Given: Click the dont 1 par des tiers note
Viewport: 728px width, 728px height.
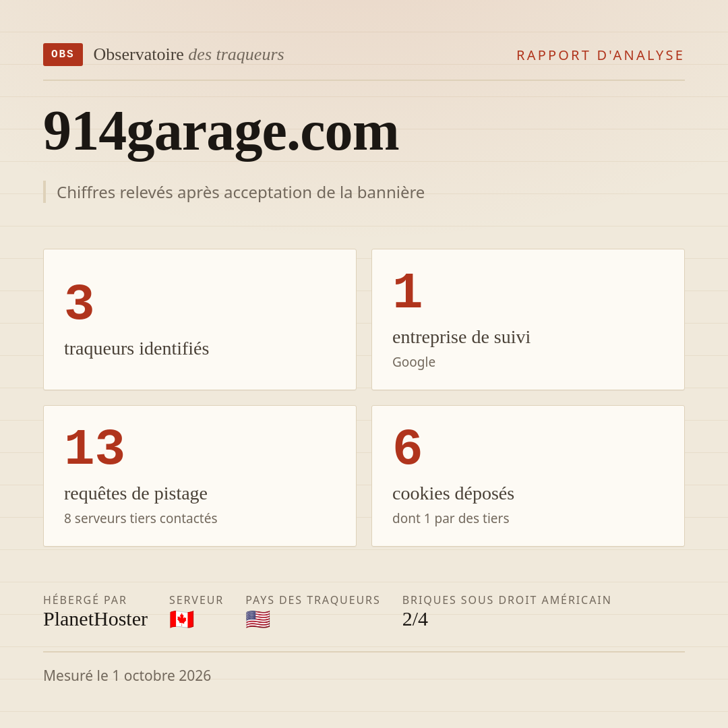Looking at the screenshot, I should tap(451, 518).
